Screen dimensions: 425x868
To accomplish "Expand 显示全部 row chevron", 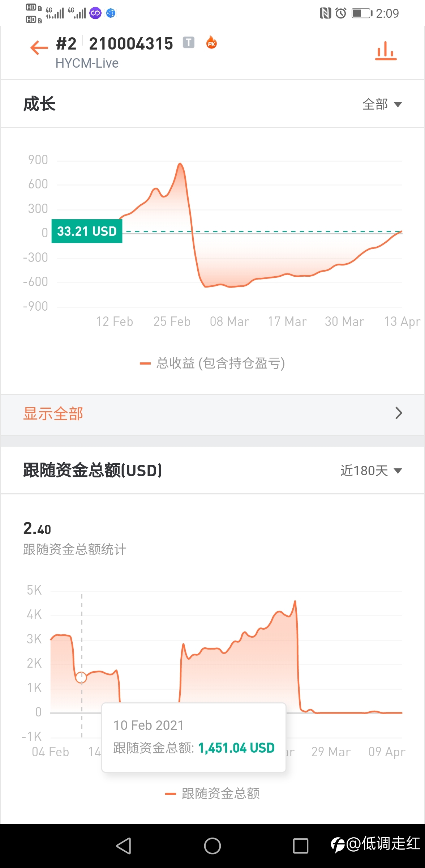I will click(x=399, y=413).
